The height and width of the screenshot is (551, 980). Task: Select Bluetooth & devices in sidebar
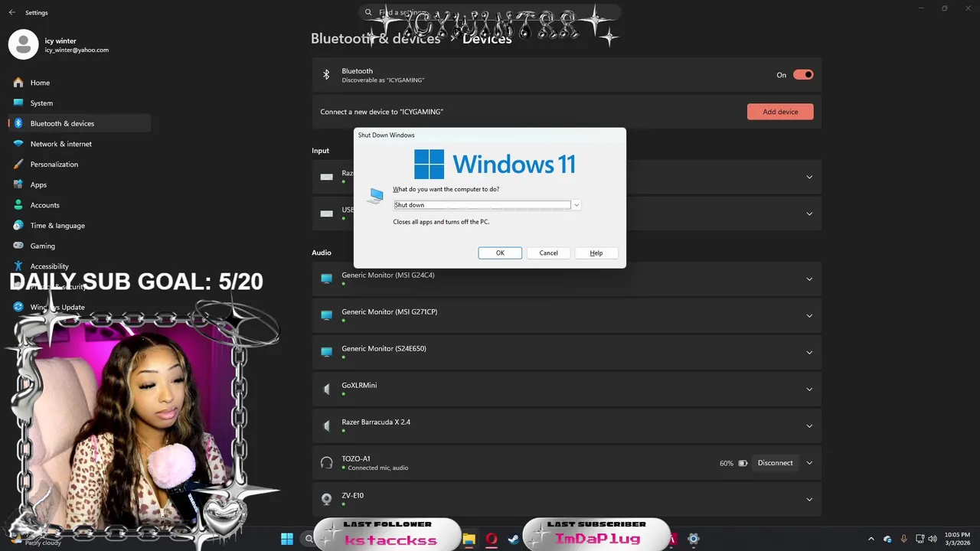click(80, 123)
